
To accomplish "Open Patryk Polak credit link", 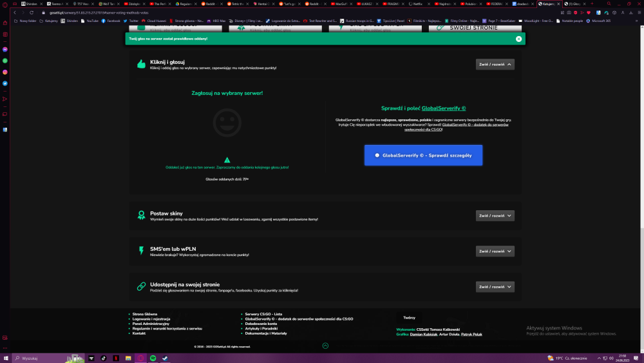I will point(471,334).
